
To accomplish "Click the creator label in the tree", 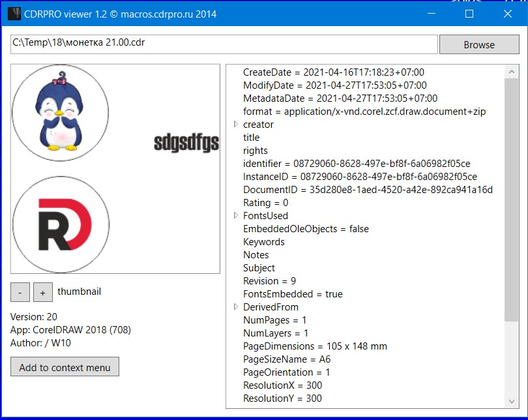I will (258, 125).
